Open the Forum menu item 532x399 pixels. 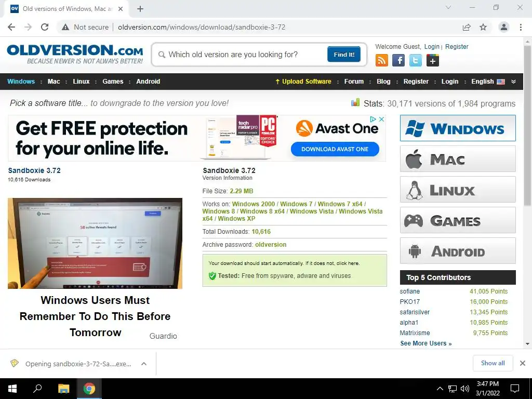(354, 82)
